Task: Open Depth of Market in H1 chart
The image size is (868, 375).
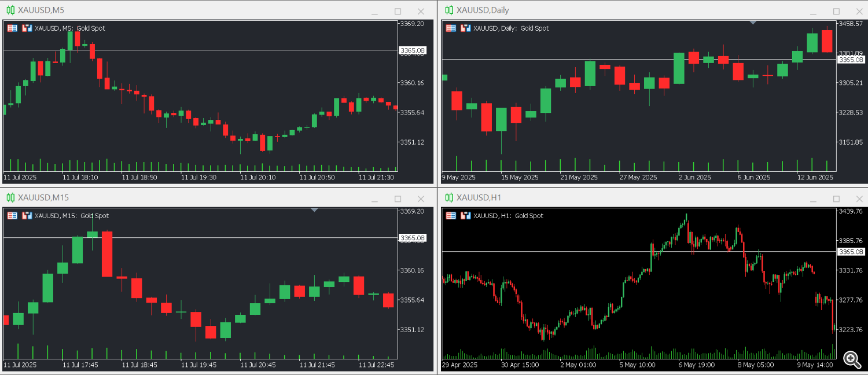Action: click(465, 215)
